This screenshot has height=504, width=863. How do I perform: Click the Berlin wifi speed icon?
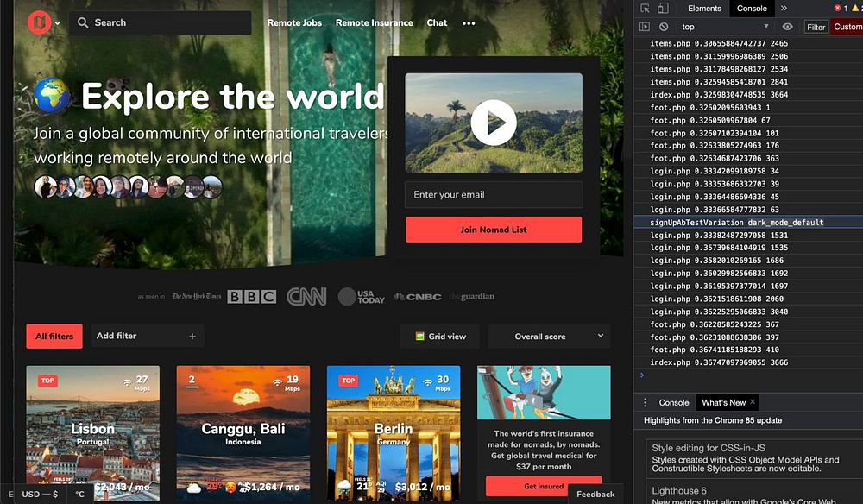tap(428, 381)
